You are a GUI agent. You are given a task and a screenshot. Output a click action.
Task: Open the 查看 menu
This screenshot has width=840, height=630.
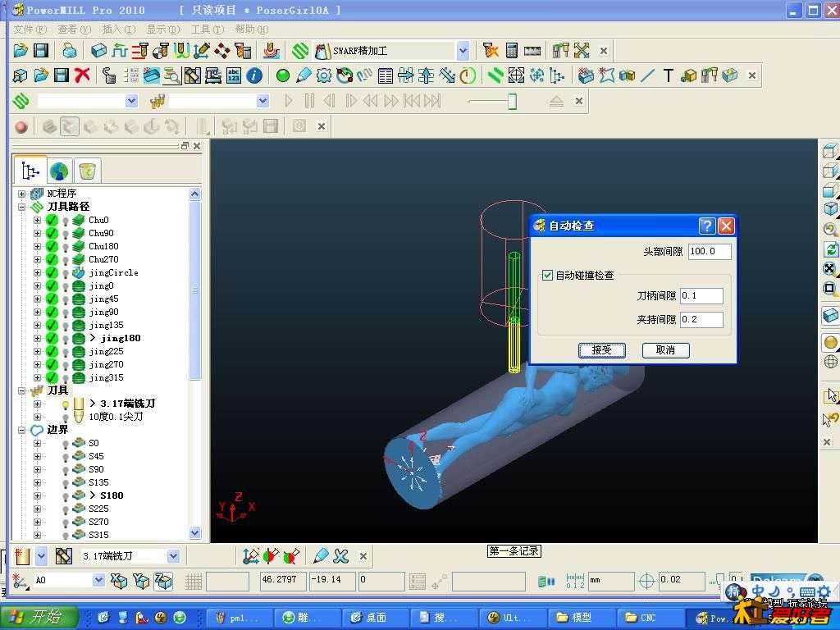pyautogui.click(x=74, y=29)
